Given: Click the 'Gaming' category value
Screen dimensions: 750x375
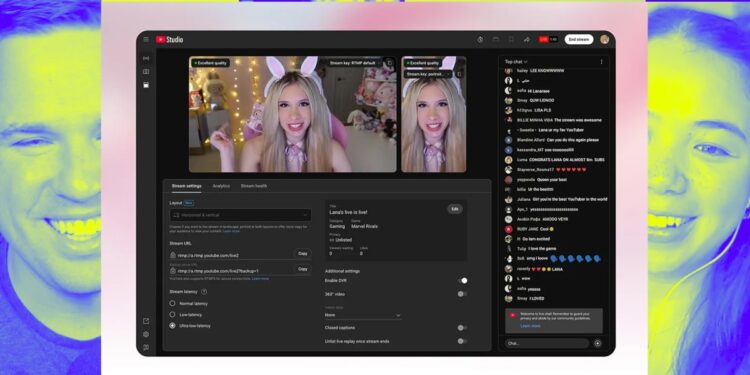Looking at the screenshot, I should coord(337,226).
